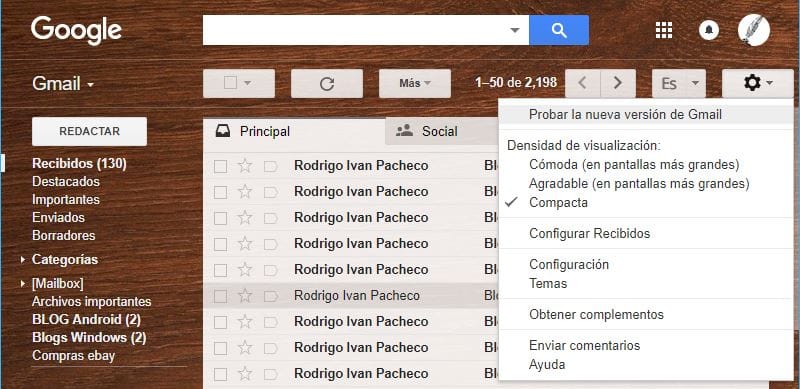Open the Google apps grid
The width and height of the screenshot is (800, 389).
[x=663, y=30]
